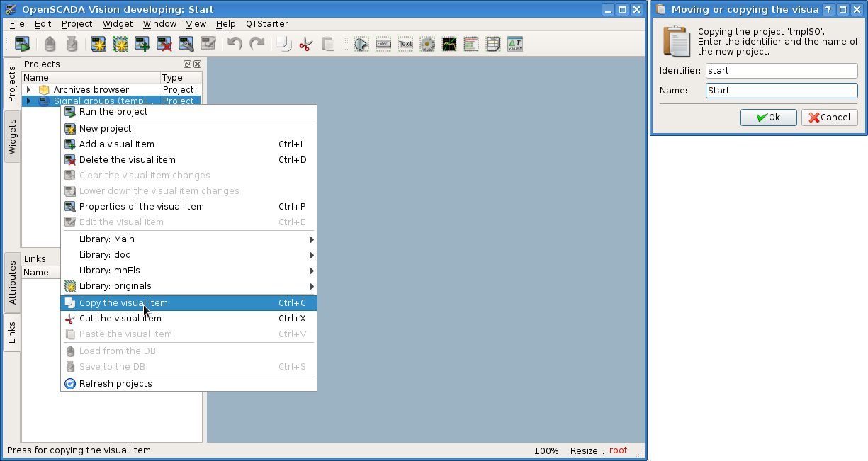The height and width of the screenshot is (461, 868).
Task: Click the Type column header in Projects
Action: [x=181, y=78]
